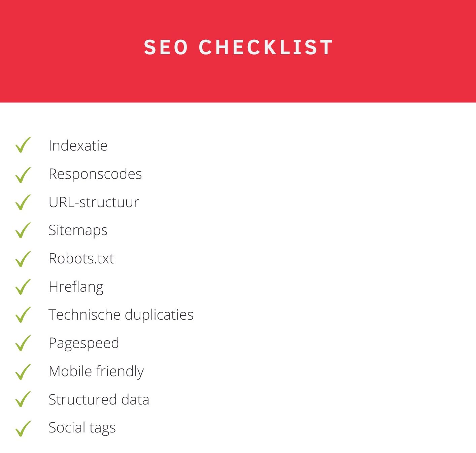
Task: Click the green checkmark beside Indexatie
Action: [23, 145]
